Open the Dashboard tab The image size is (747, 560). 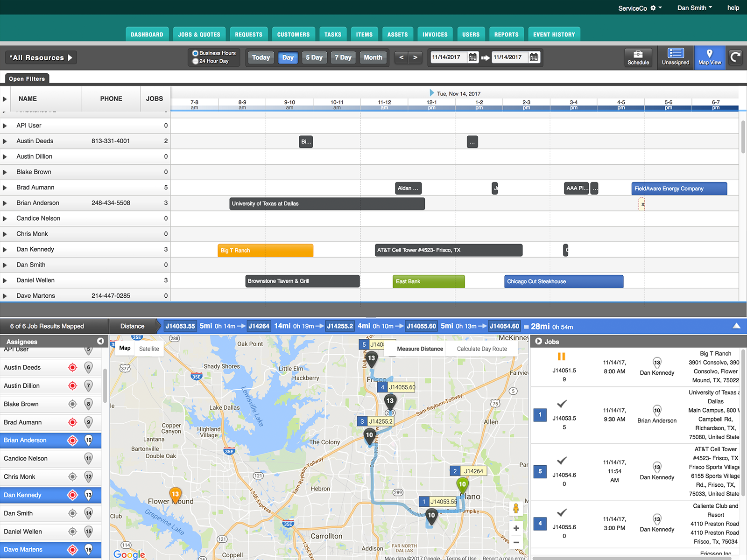pyautogui.click(x=147, y=35)
